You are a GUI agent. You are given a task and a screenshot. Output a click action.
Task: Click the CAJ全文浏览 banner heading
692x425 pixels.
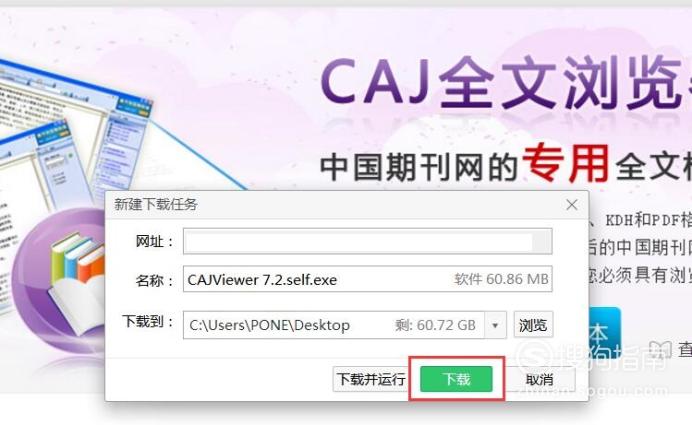click(x=505, y=84)
